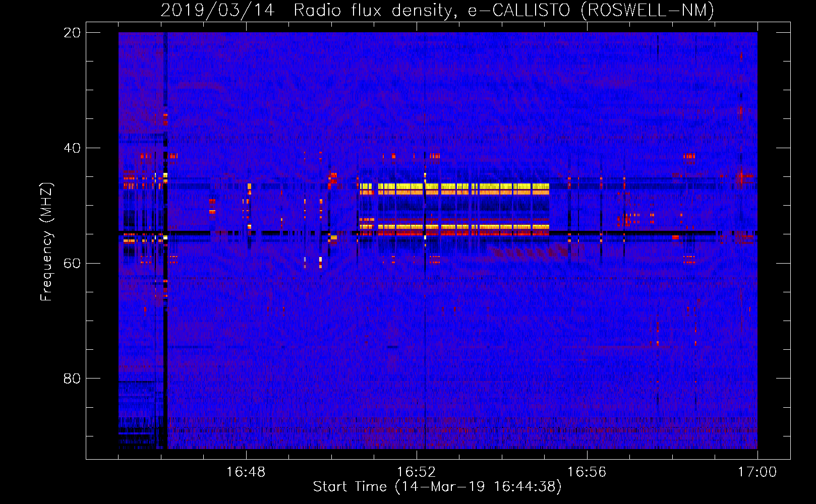Viewport: 816px width, 504px height.
Task: Click the plot title "Radio flux density, e-CALLISTO (ROSWELL-NM)"
Action: pyautogui.click(x=504, y=10)
